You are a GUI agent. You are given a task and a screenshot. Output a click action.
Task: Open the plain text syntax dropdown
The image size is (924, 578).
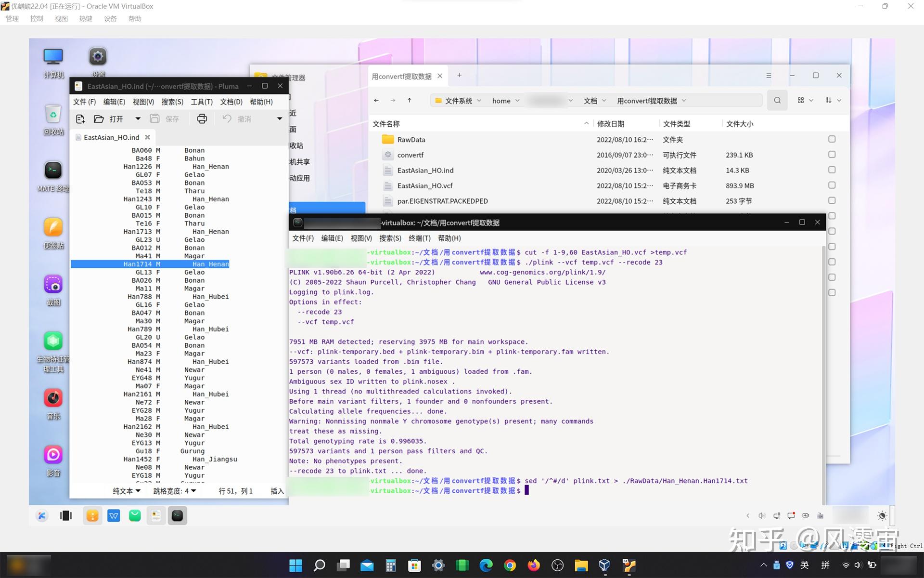(127, 491)
